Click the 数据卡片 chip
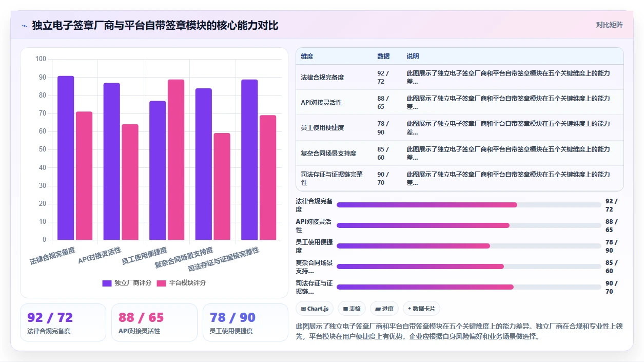The width and height of the screenshot is (644, 362). pyautogui.click(x=421, y=309)
